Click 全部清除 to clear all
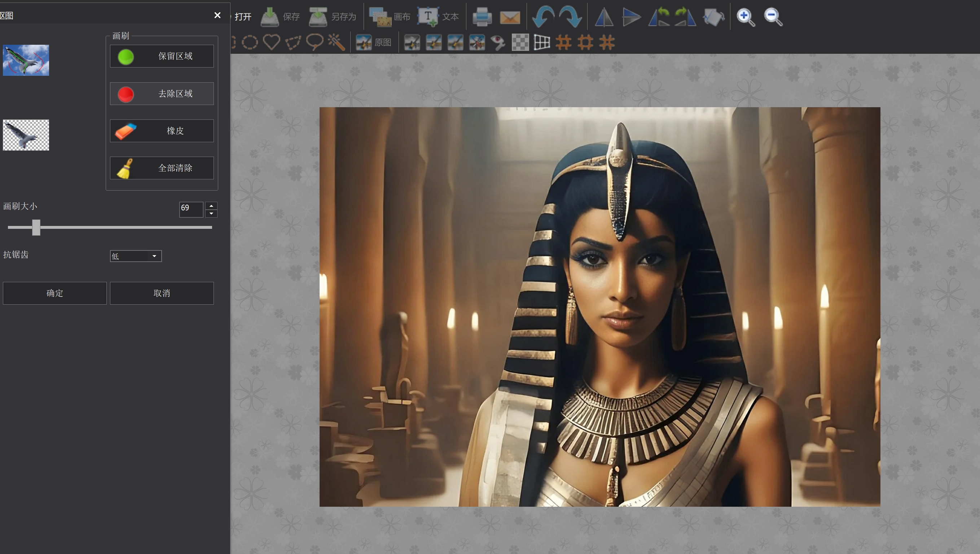980x554 pixels. tap(162, 168)
